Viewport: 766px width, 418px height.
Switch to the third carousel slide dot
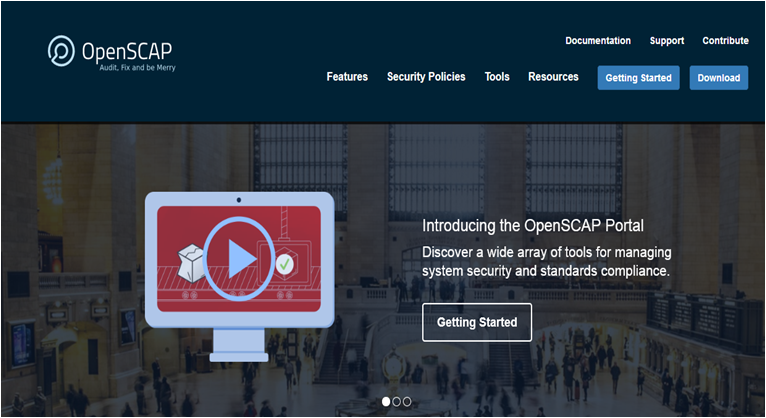[x=407, y=401]
